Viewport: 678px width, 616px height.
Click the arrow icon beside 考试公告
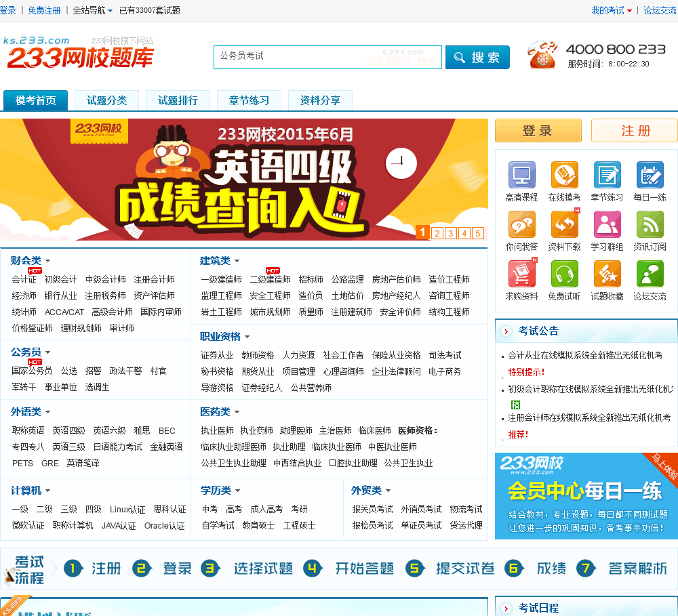[506, 331]
